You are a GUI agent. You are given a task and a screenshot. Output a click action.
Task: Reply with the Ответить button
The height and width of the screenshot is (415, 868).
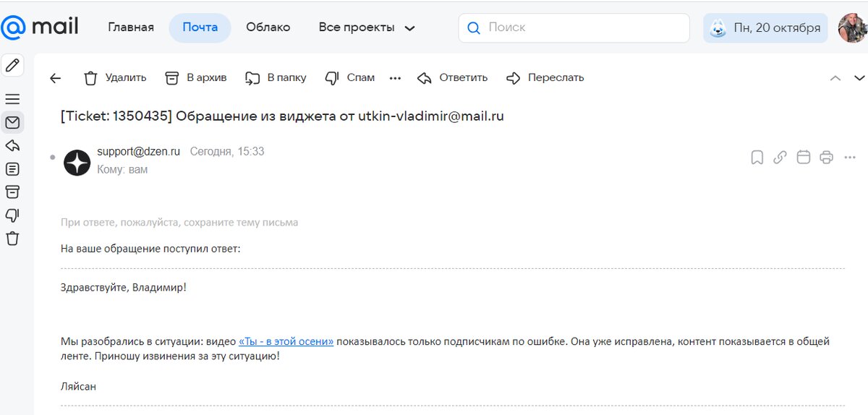[x=453, y=77]
